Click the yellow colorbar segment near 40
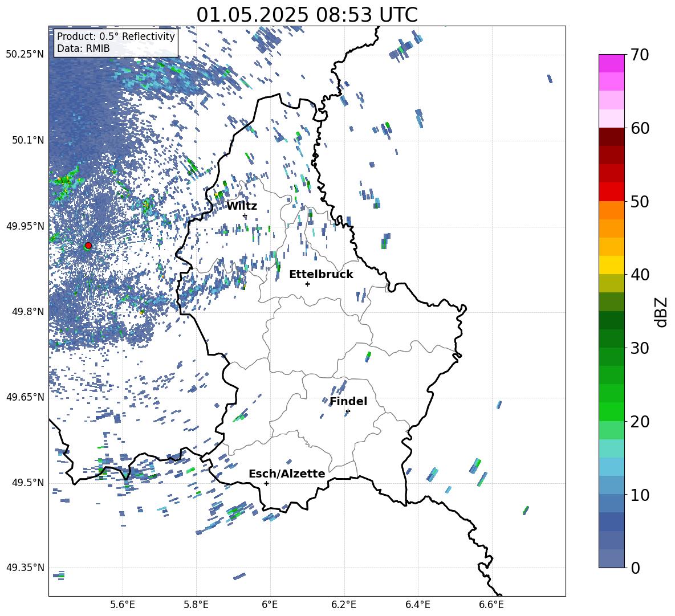This screenshot has width=675, height=616. click(x=612, y=265)
